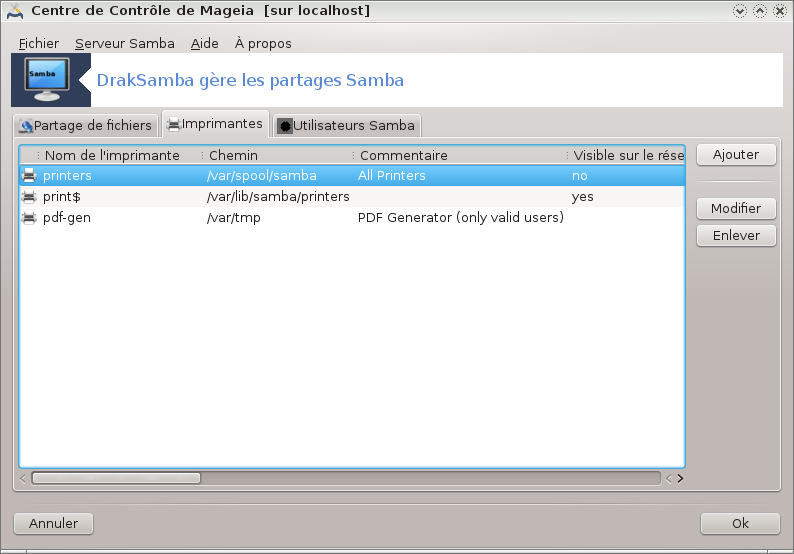Click the Imprimantes tab printer icon
Screen dimensions: 794x554
click(173, 125)
